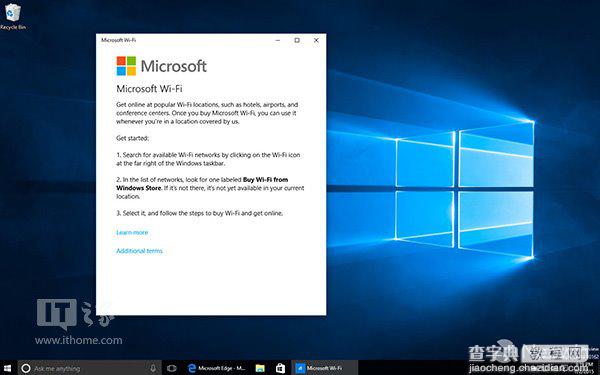
Task: Click the bold Buy Wi-Fi from text
Action: 266,179
